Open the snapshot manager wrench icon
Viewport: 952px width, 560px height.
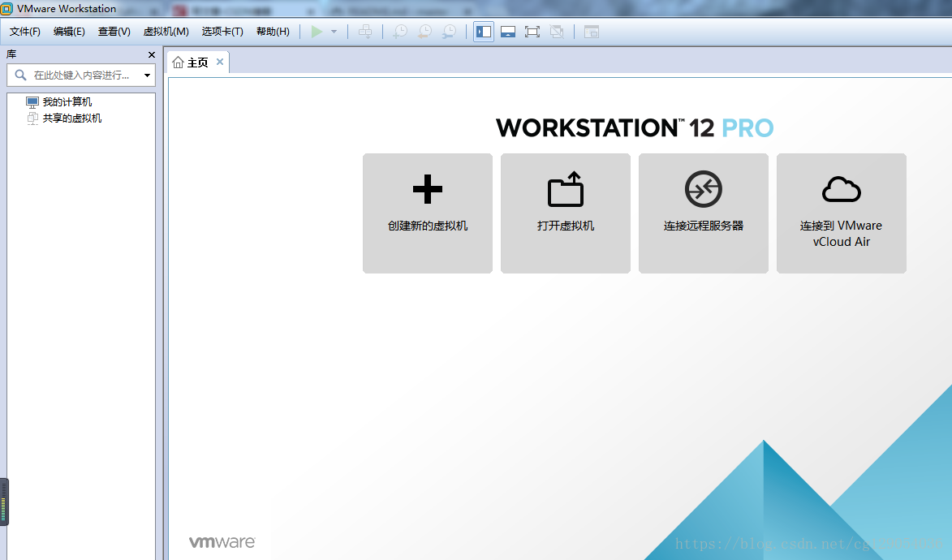coord(449,32)
